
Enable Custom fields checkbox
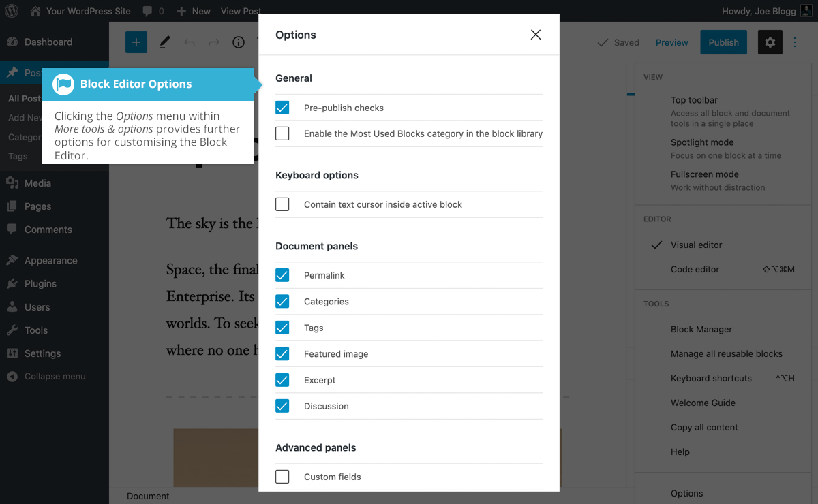coord(282,477)
